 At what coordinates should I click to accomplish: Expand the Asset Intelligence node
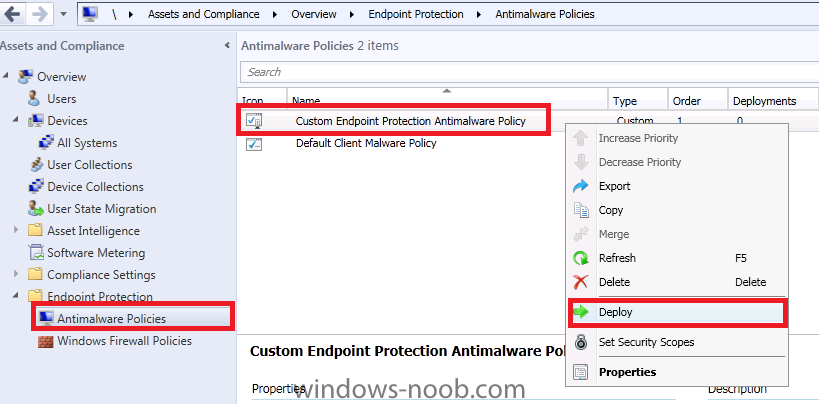coord(16,229)
